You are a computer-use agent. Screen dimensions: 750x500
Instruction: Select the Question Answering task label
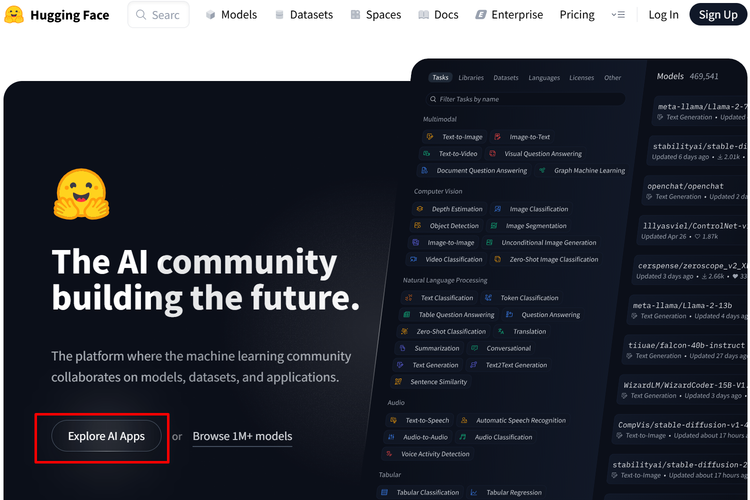point(551,314)
